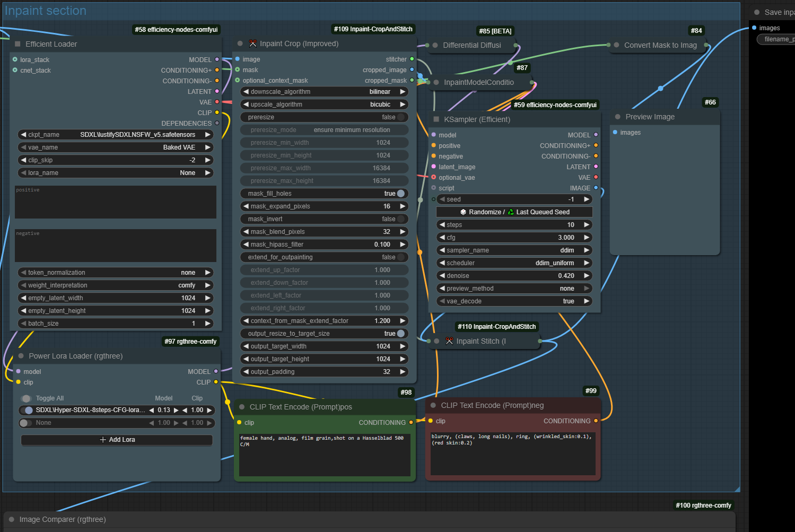795x532 pixels.
Task: Collapse the InpaintModelConditio node dot
Action: point(436,82)
